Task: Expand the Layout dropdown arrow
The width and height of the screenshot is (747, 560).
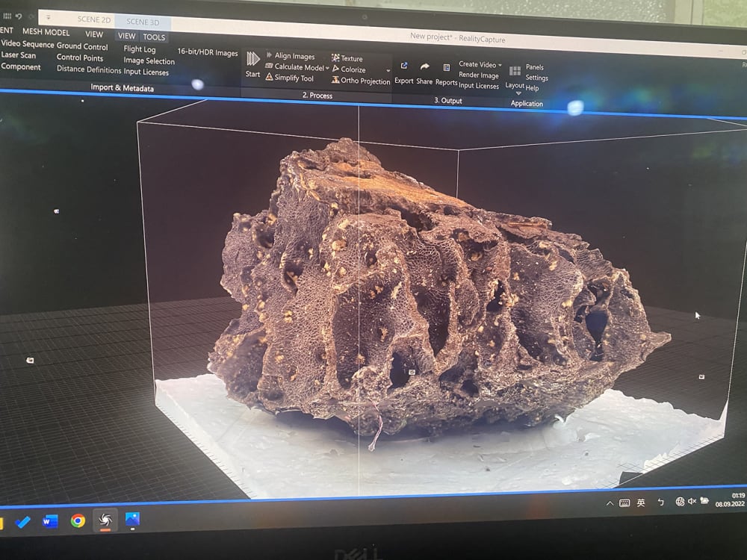Action: pyautogui.click(x=518, y=93)
